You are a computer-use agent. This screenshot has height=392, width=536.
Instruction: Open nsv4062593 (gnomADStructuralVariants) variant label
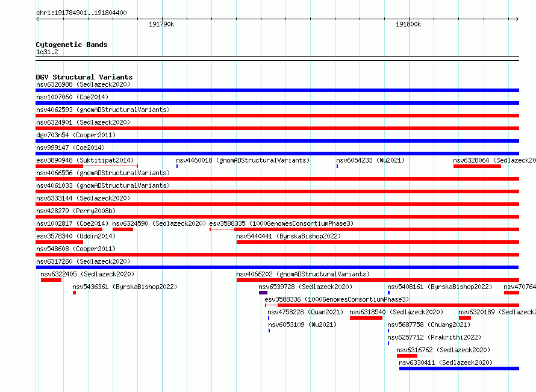click(x=103, y=110)
